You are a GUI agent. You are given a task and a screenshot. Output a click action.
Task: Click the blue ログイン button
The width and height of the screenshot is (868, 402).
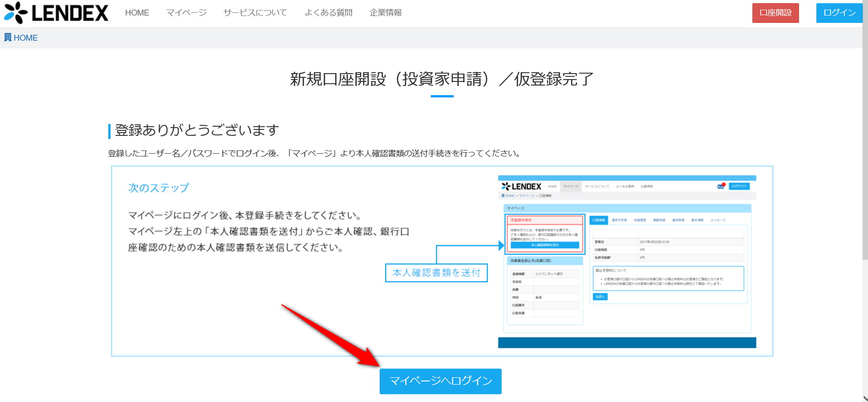click(x=839, y=13)
